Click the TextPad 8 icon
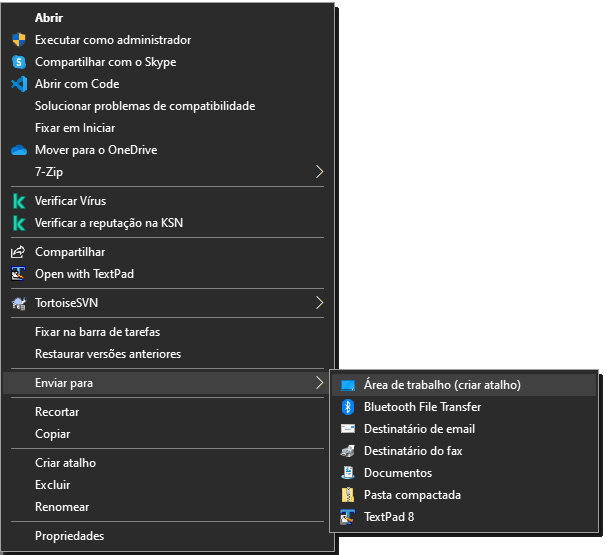 (x=347, y=517)
